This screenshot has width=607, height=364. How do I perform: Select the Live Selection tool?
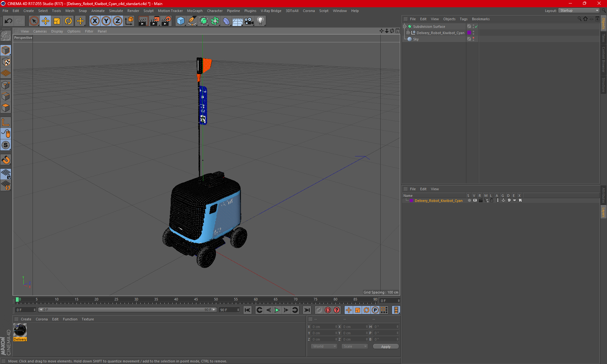[x=34, y=21]
